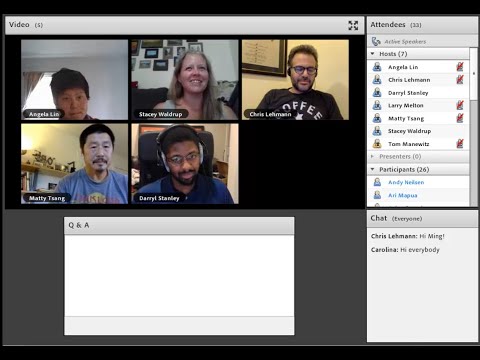Click muted microphone icon beside Larry Melton
Screen dimensions: 480x360
460,105
